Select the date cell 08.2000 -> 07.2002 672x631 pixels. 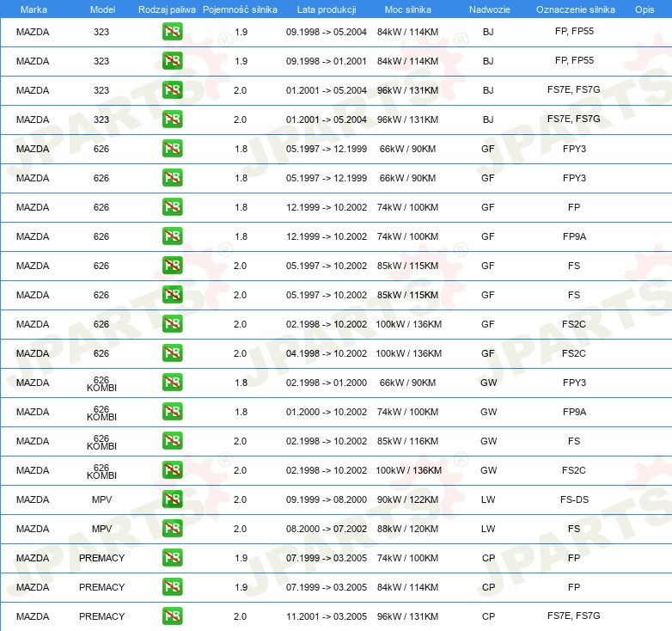pos(327,529)
